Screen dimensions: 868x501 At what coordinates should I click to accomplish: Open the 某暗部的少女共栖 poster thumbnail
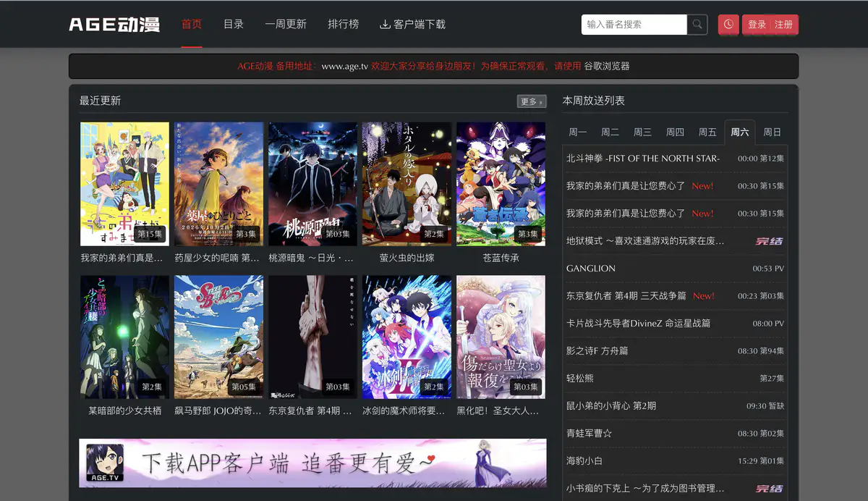[124, 337]
